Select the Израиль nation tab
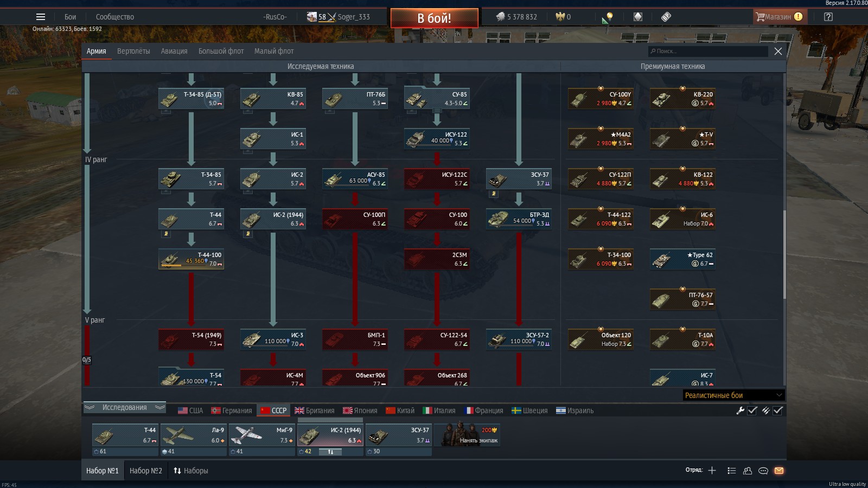Image resolution: width=868 pixels, height=488 pixels. tap(575, 410)
